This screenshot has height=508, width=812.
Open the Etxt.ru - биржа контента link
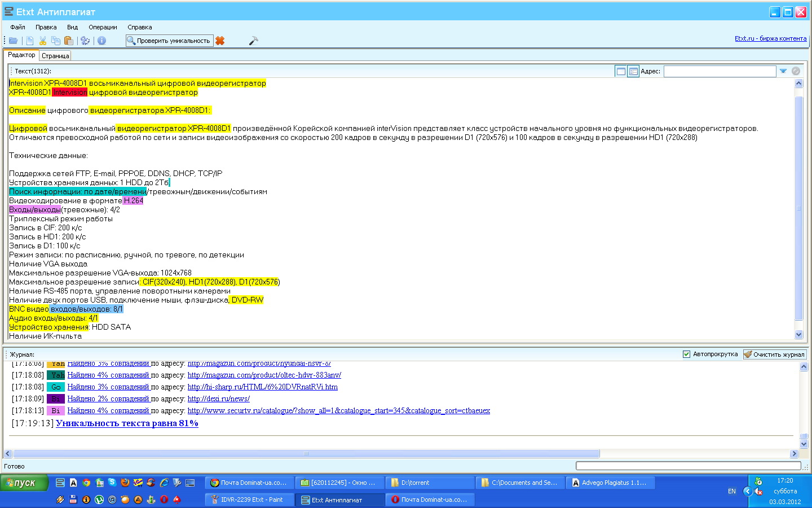pyautogui.click(x=770, y=38)
